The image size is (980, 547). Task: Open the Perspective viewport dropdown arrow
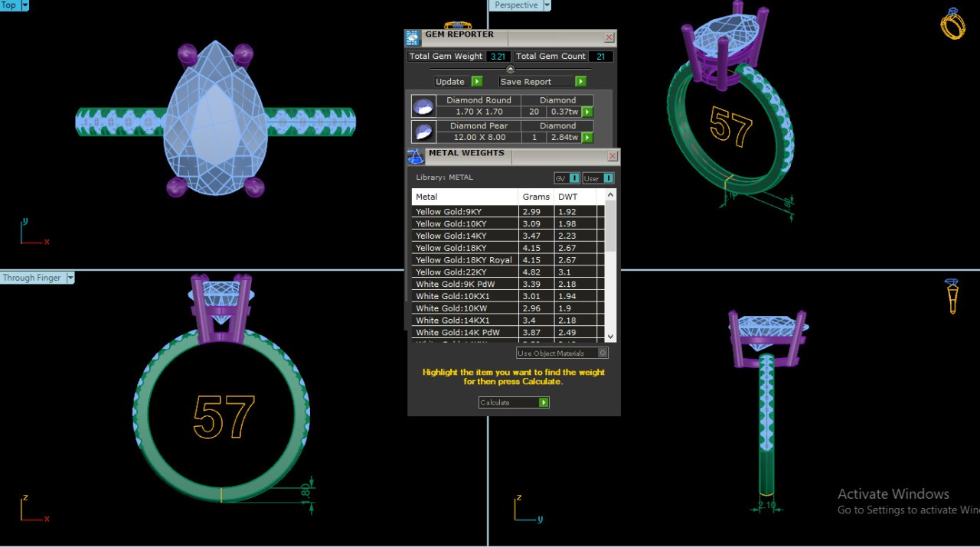pos(547,5)
